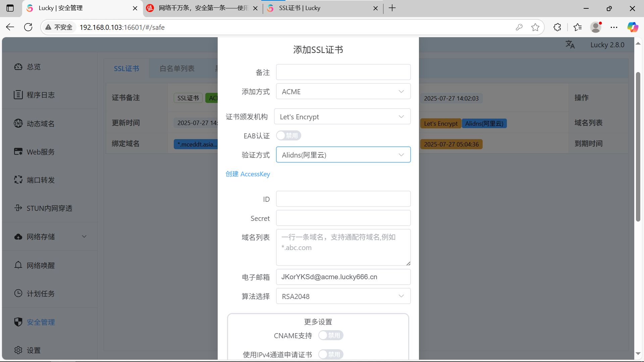Open a new browser tab
This screenshot has height=362, width=644.
coord(392,8)
